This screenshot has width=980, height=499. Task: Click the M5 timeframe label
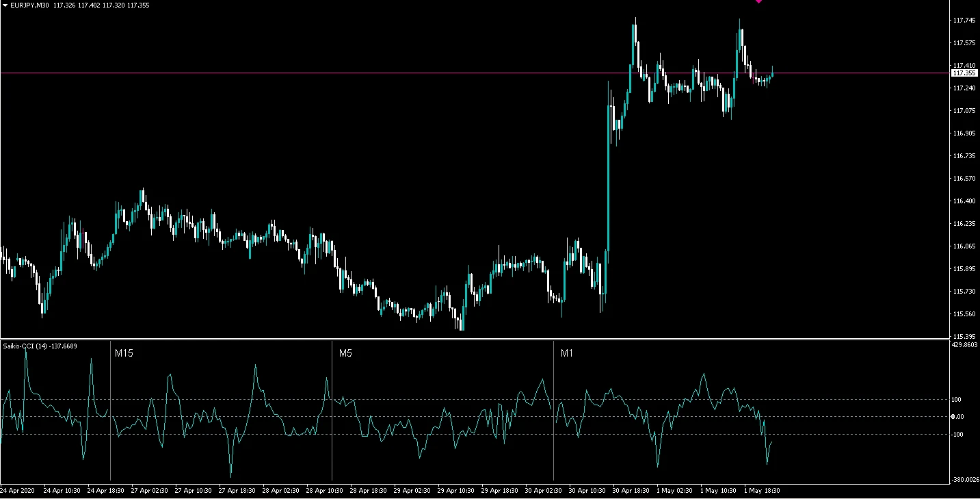click(x=345, y=353)
